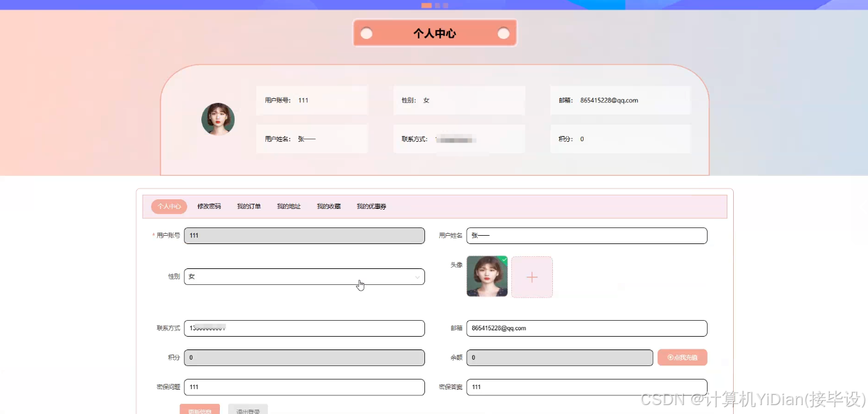The width and height of the screenshot is (868, 414).
Task: Click the 性别 dropdown chevron arrow
Action: tap(417, 277)
